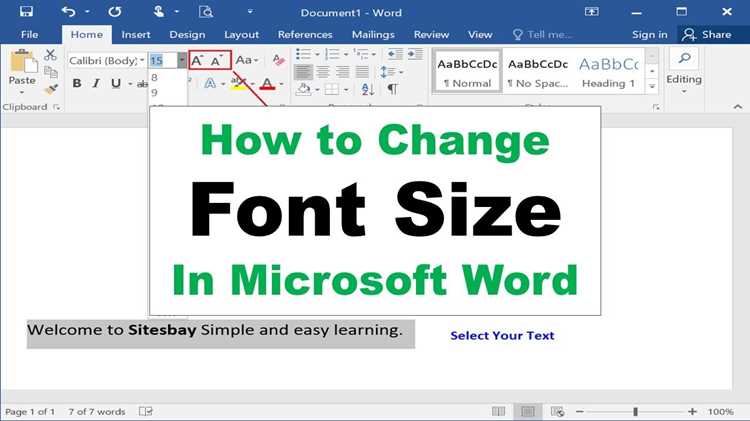Expand the Paste options arrow
This screenshot has width=750, height=421.
pyautogui.click(x=22, y=92)
